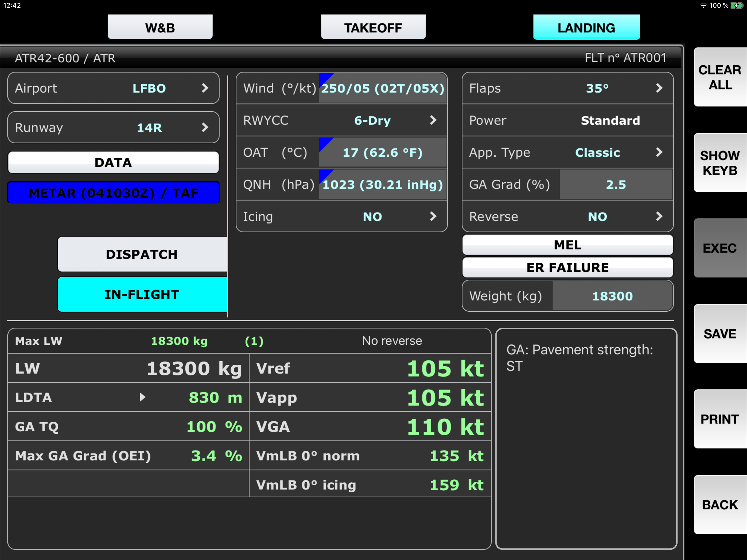747x560 pixels.
Task: Tap CLEAR ALL button
Action: 720,77
